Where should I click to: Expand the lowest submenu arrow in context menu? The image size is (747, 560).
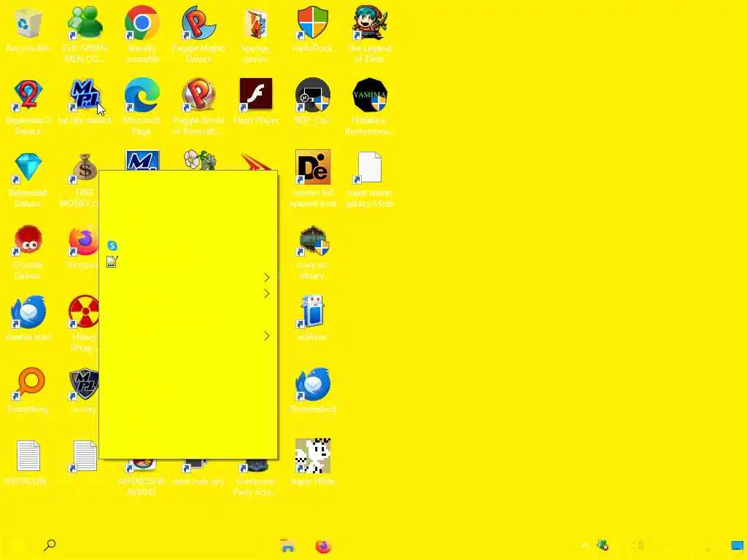(x=267, y=336)
